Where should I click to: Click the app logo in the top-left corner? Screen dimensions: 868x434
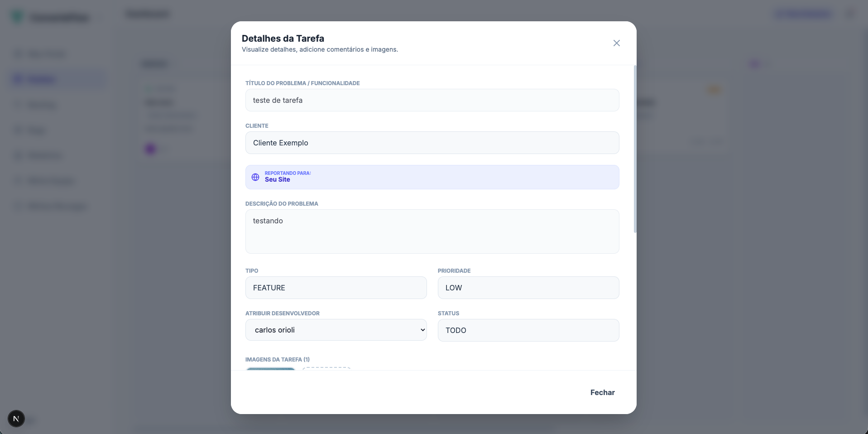17,16
